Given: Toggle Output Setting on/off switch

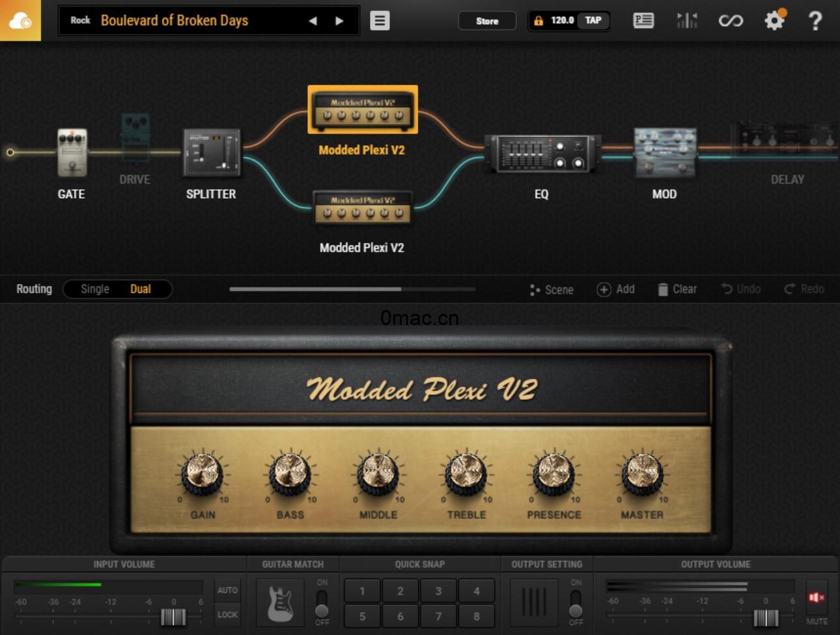Looking at the screenshot, I should [576, 602].
